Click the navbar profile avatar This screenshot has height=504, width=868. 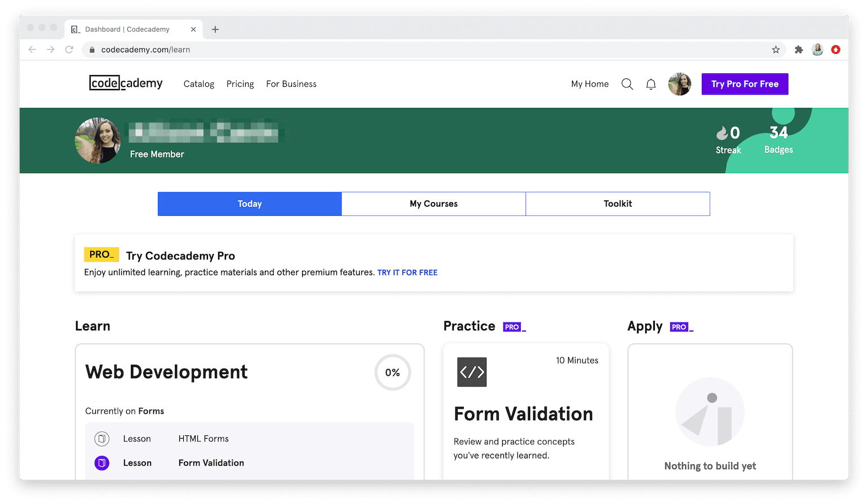679,83
